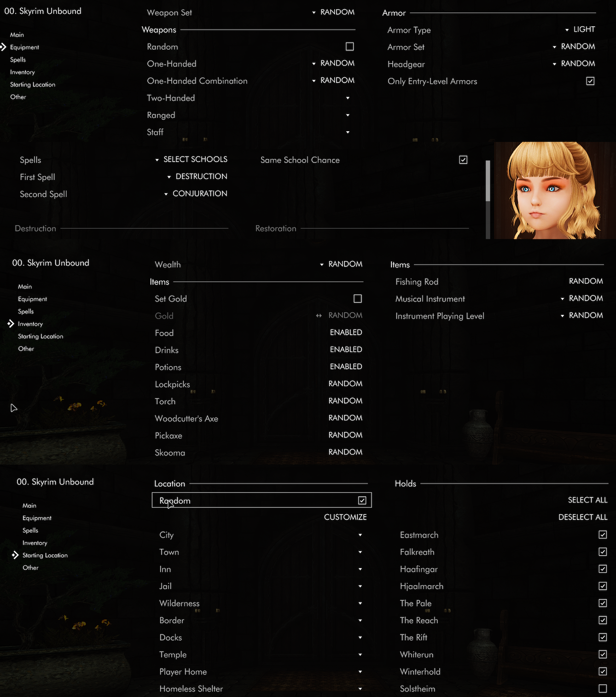
Task: Expand the Docks location dropdown
Action: point(360,638)
